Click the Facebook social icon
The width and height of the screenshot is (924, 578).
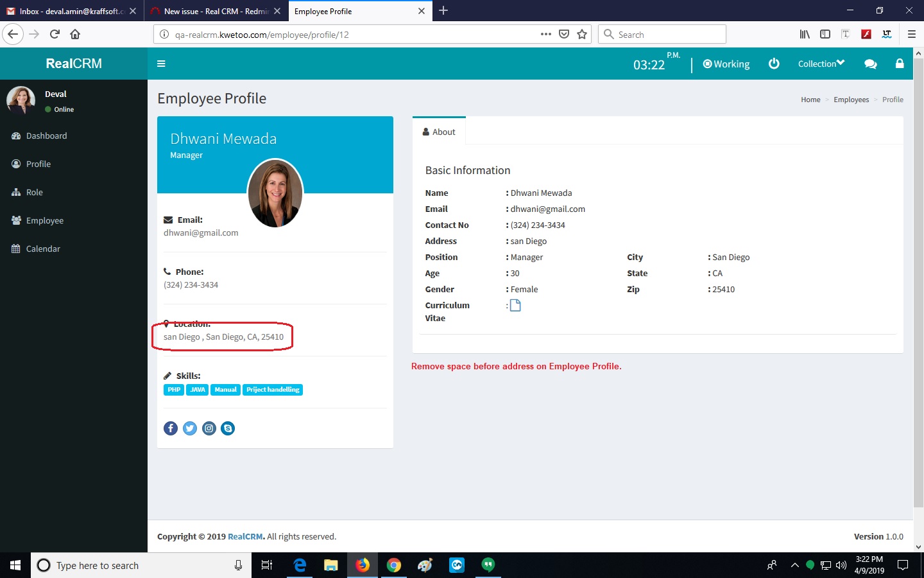(171, 428)
